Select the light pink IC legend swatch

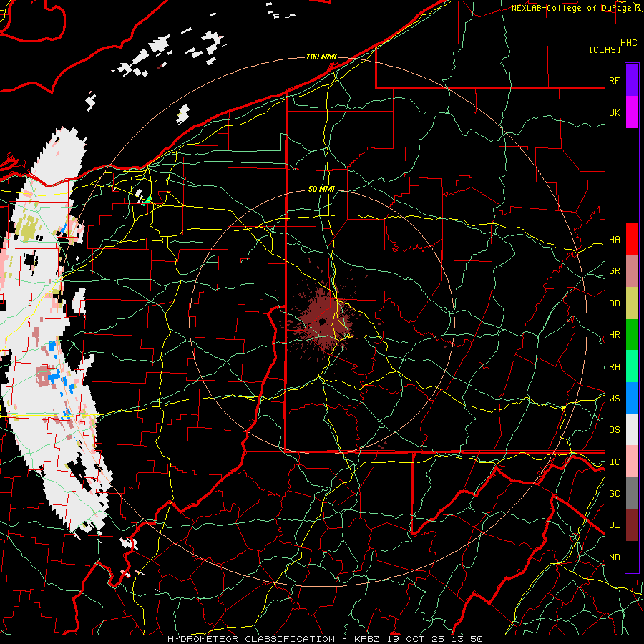632,462
